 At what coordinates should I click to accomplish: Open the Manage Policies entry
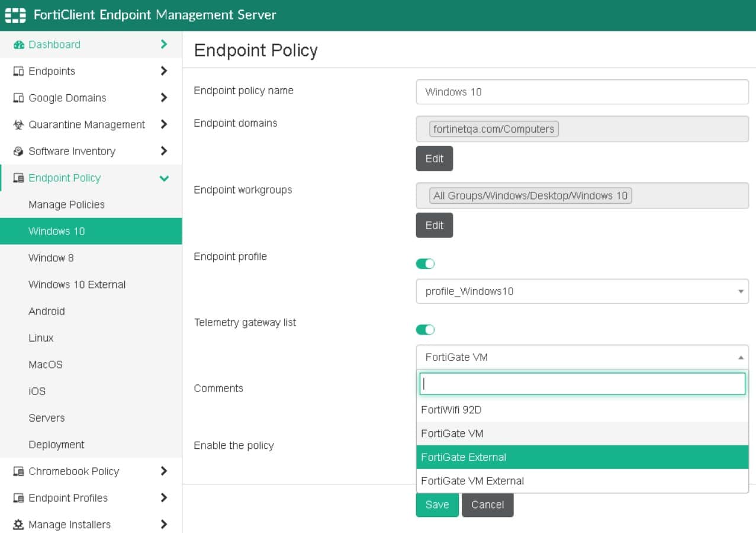66,204
